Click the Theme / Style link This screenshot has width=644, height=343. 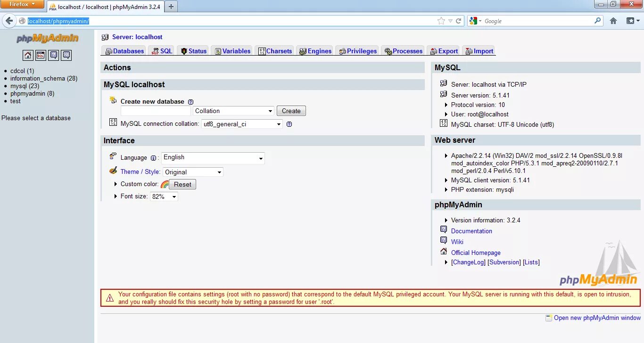(x=140, y=172)
